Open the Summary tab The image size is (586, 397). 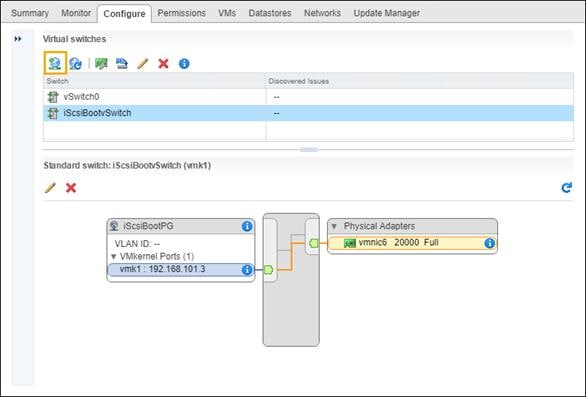[x=30, y=13]
